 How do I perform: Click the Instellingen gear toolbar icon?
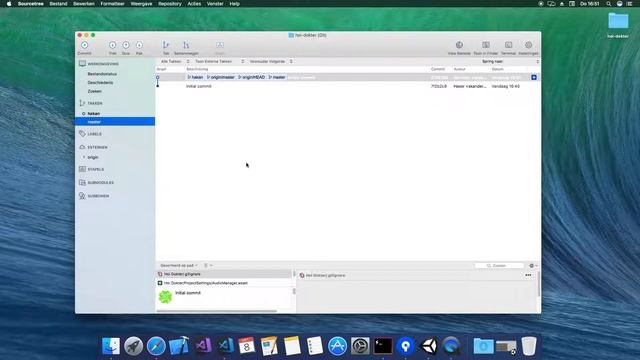point(529,45)
